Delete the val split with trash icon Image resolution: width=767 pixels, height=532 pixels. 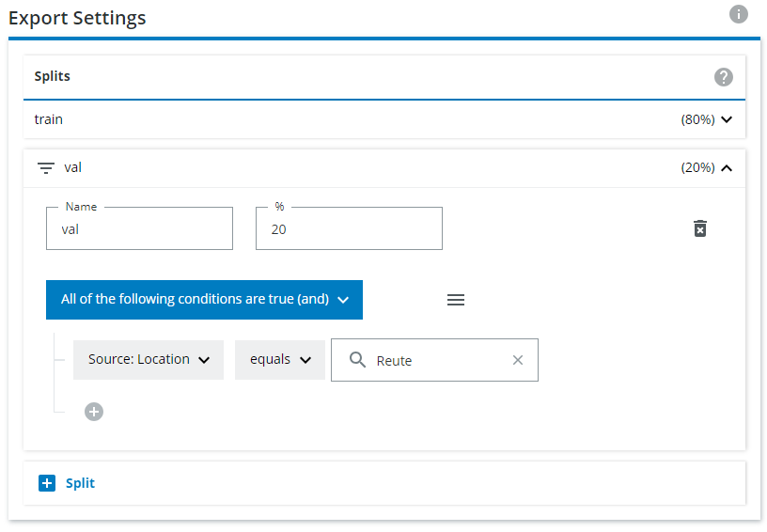[x=699, y=228]
